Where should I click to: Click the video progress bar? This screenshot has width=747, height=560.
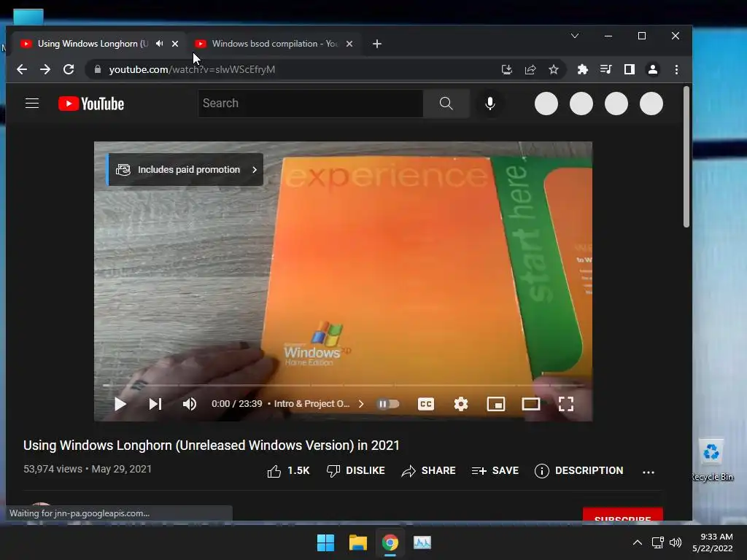pyautogui.click(x=343, y=385)
